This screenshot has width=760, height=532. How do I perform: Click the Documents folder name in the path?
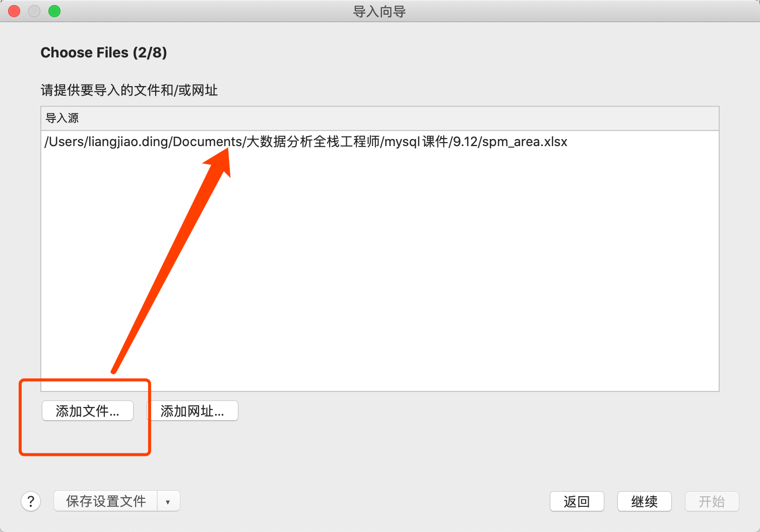(208, 142)
